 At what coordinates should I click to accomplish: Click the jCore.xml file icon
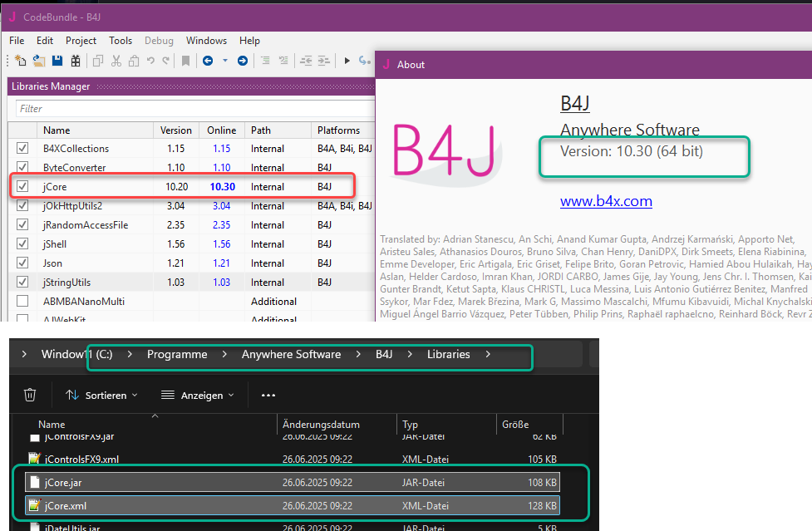[35, 505]
